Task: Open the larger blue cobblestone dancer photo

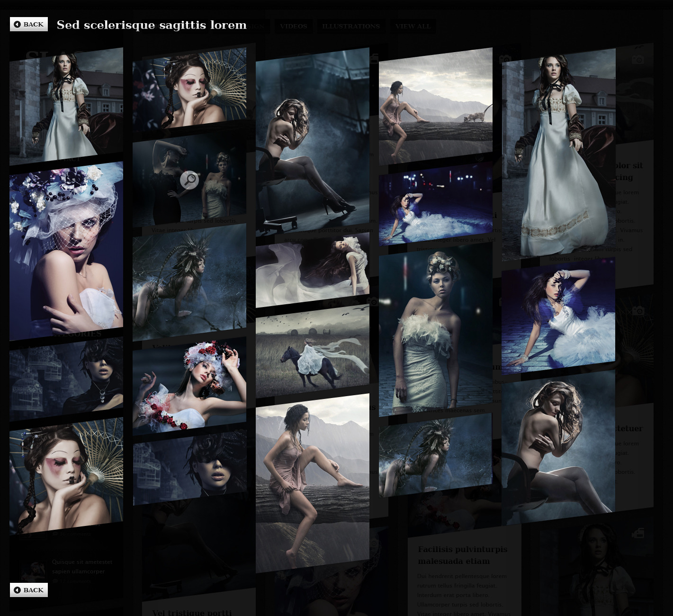Action: pyautogui.click(x=559, y=316)
